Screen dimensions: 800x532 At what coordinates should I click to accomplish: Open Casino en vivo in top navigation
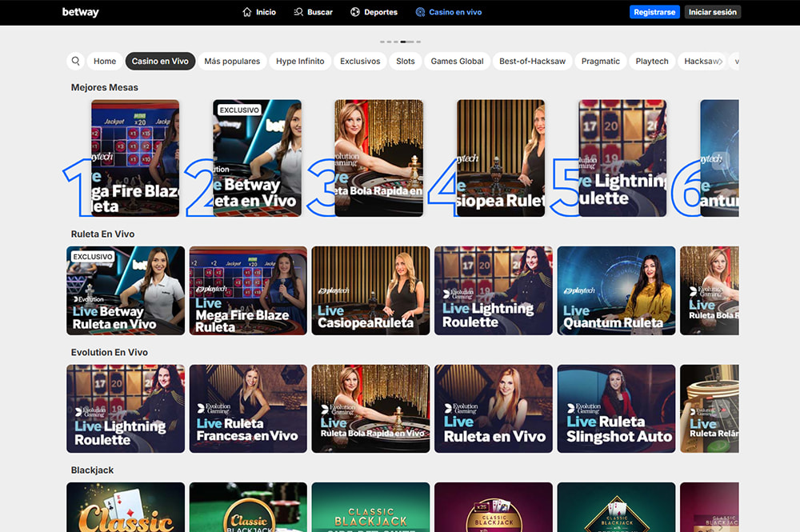coord(449,12)
